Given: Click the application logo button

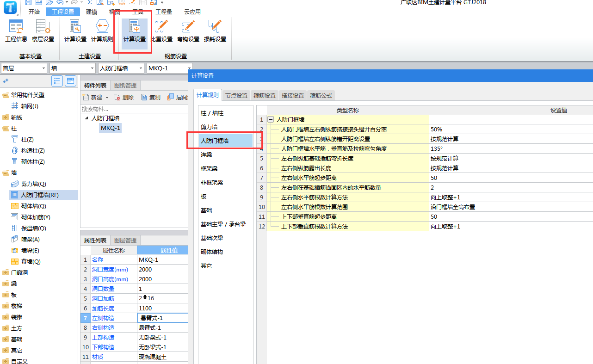Looking at the screenshot, I should [9, 7].
